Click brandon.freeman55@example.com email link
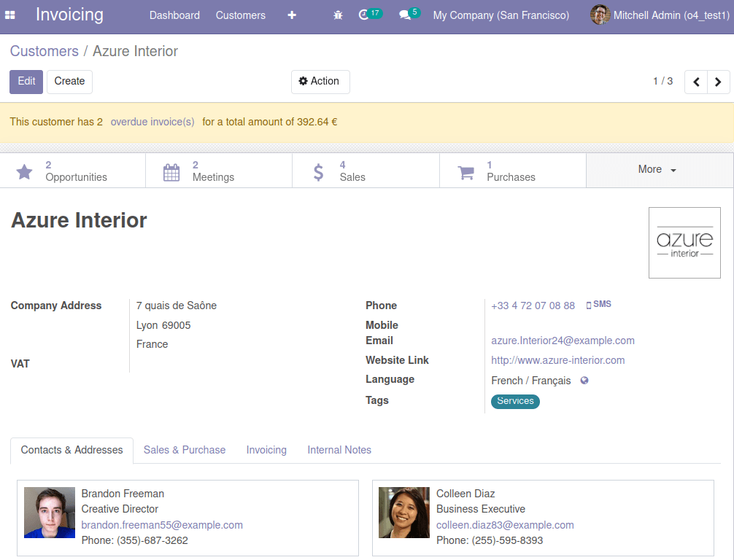 pyautogui.click(x=162, y=525)
